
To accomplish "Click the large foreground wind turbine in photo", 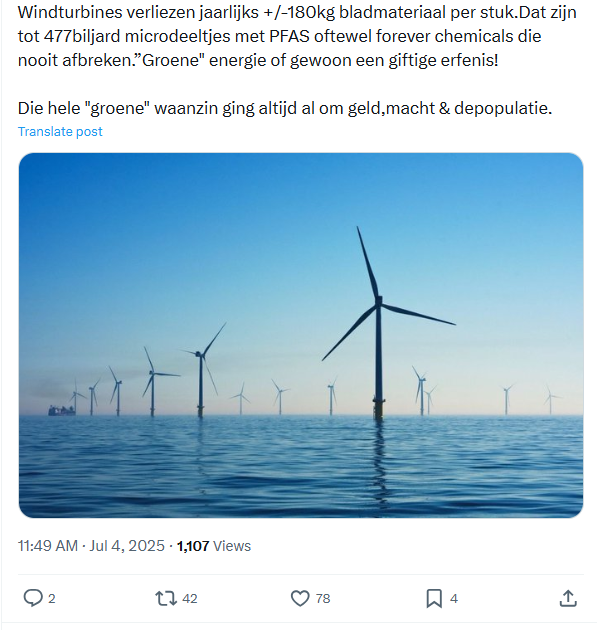I will point(379,323).
